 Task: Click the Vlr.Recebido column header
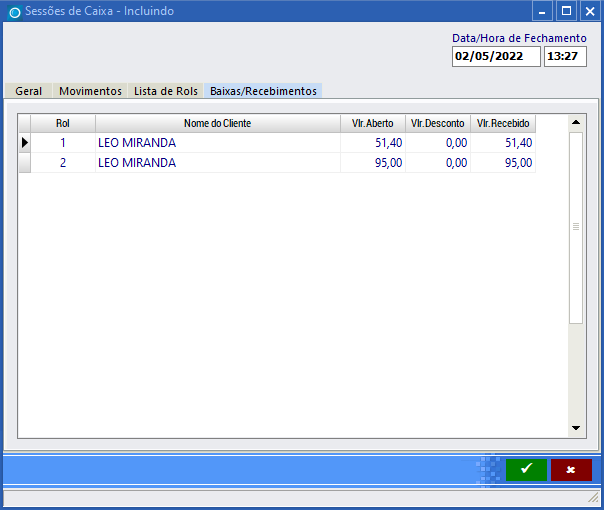(x=503, y=123)
